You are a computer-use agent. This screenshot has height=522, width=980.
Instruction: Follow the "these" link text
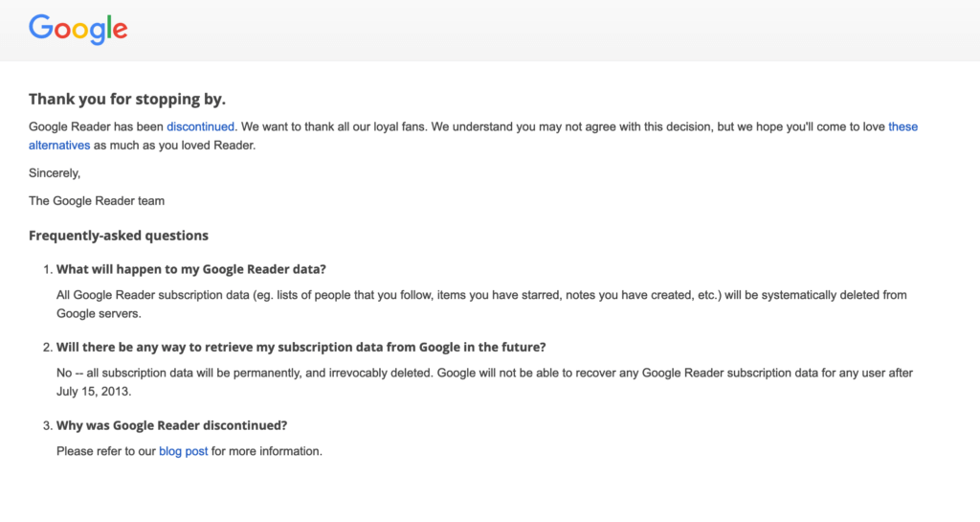[x=902, y=126]
